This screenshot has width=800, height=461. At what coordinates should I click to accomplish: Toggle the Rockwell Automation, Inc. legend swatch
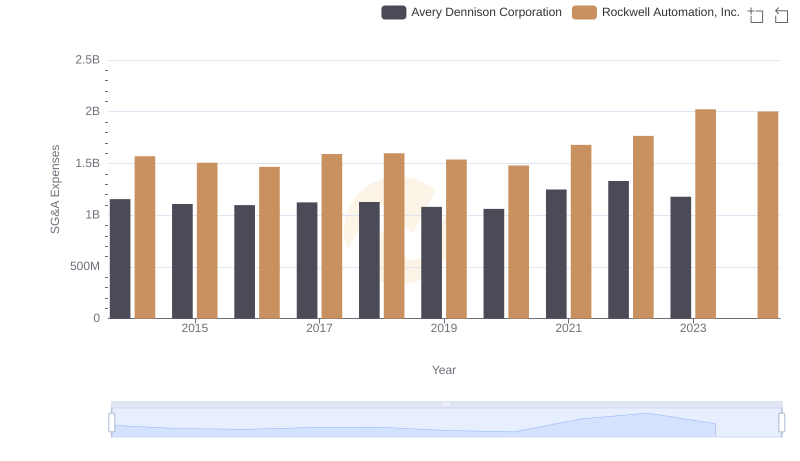[x=584, y=12]
